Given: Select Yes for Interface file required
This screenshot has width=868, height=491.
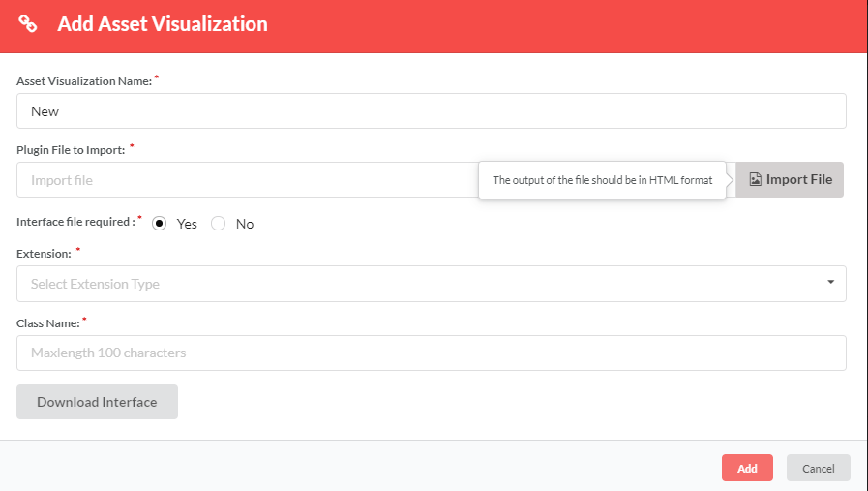Looking at the screenshot, I should click(160, 224).
